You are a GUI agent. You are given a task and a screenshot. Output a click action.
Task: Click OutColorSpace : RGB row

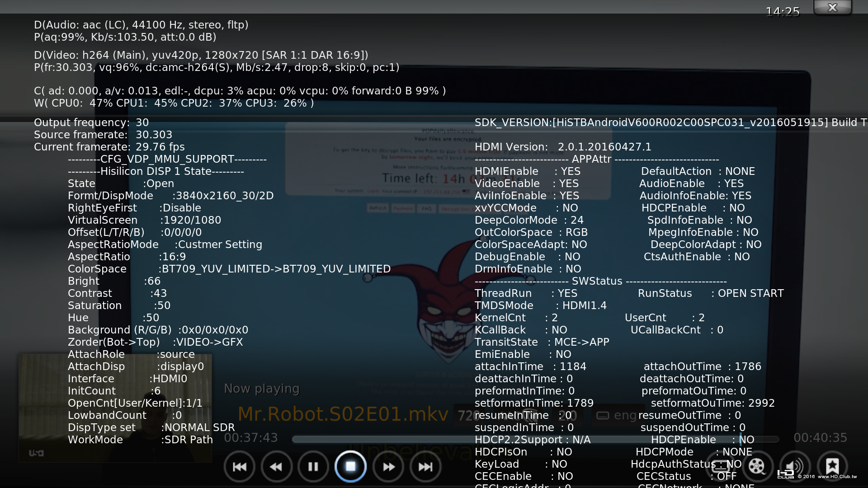coord(531,232)
